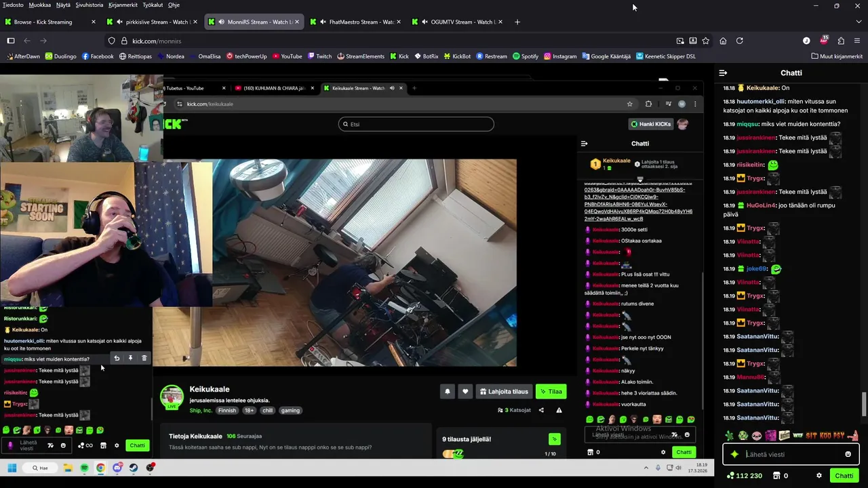
Task: Close the MonniRS Stream tab
Action: 297,22
